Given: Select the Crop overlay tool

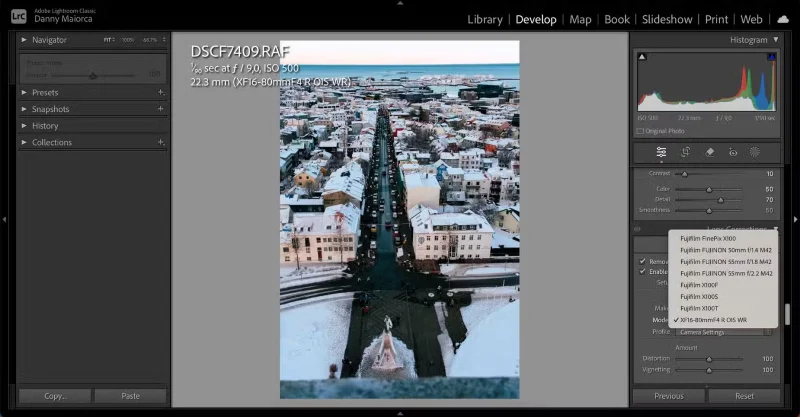Looking at the screenshot, I should [685, 152].
